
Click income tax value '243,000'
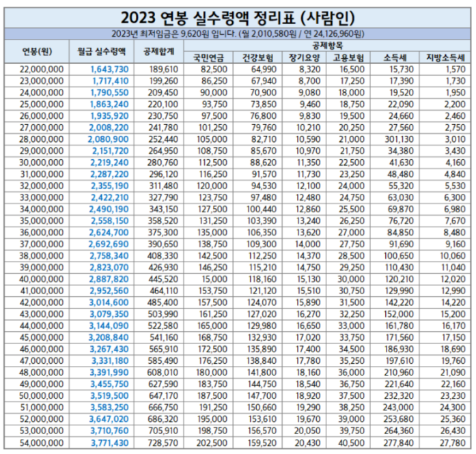(x=398, y=408)
